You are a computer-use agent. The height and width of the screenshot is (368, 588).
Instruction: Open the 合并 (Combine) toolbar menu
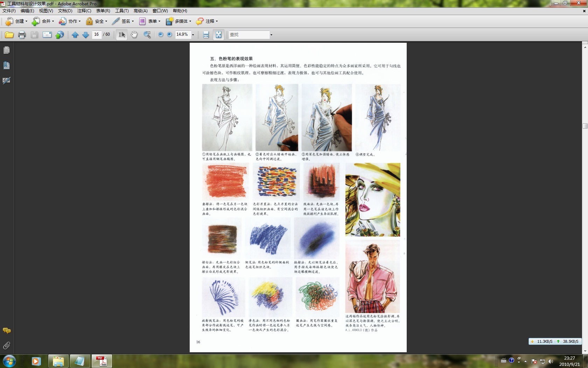click(43, 21)
